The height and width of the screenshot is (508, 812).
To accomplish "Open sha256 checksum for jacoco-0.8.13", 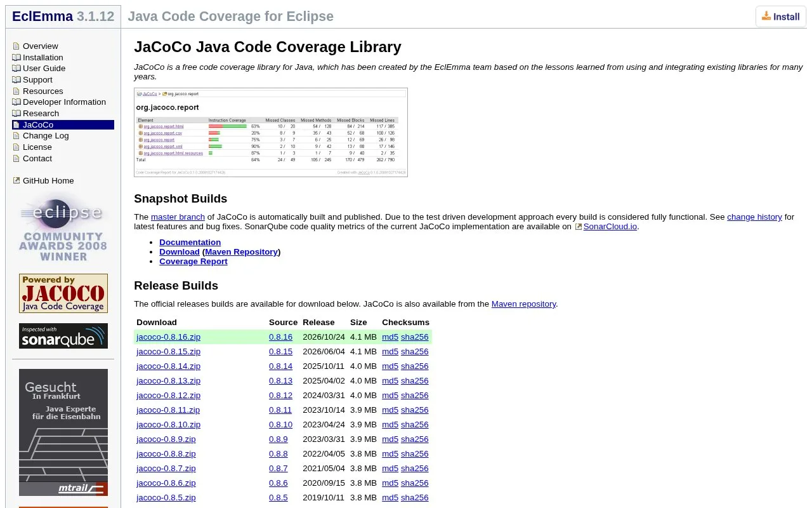I will (415, 381).
